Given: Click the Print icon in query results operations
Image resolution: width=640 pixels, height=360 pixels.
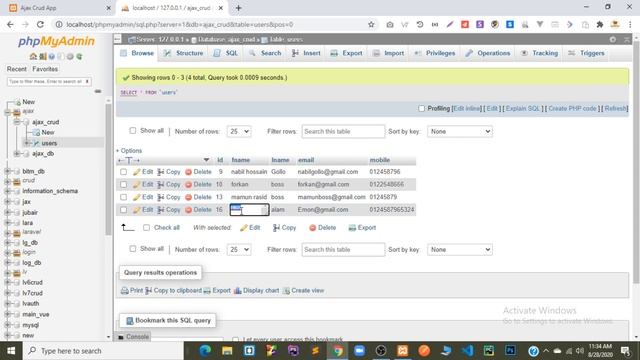Looking at the screenshot, I should pos(124,291).
